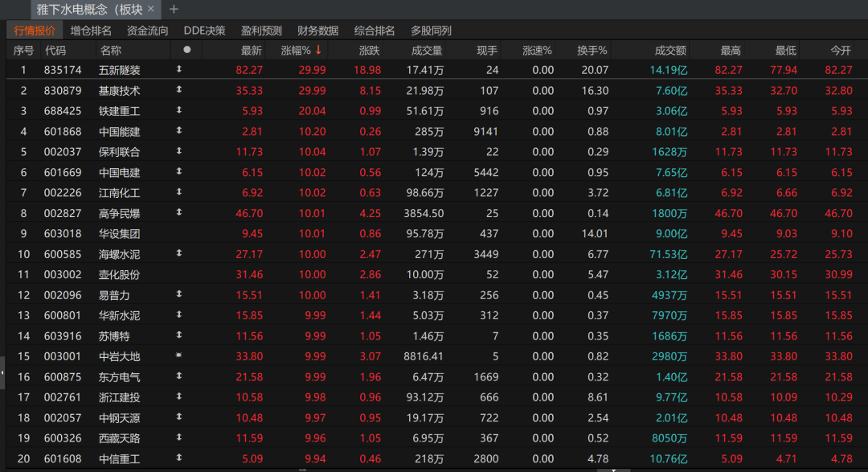Open the 多股同列 tab
This screenshot has width=868, height=472.
[x=431, y=31]
